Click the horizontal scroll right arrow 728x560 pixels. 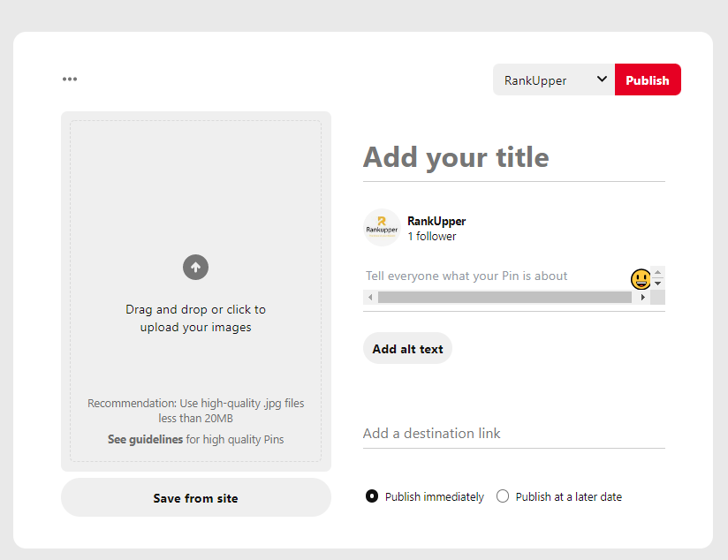pyautogui.click(x=643, y=297)
